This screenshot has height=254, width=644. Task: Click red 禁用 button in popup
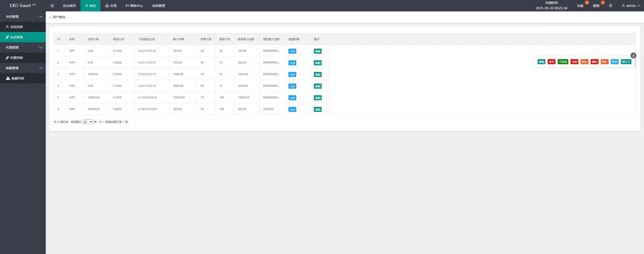551,62
